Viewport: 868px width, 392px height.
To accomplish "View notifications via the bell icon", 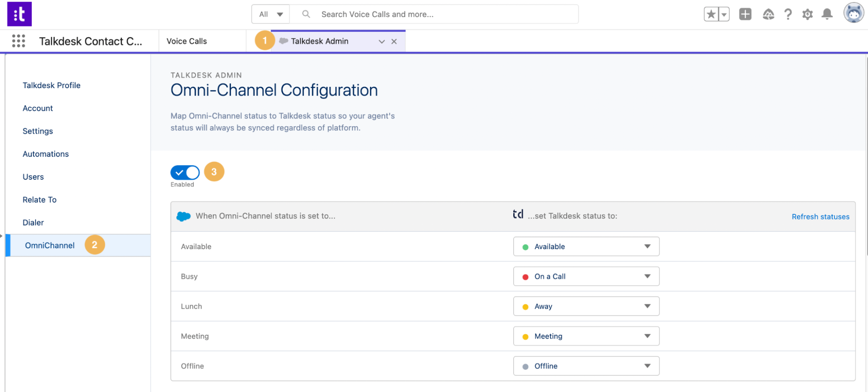I will point(827,14).
